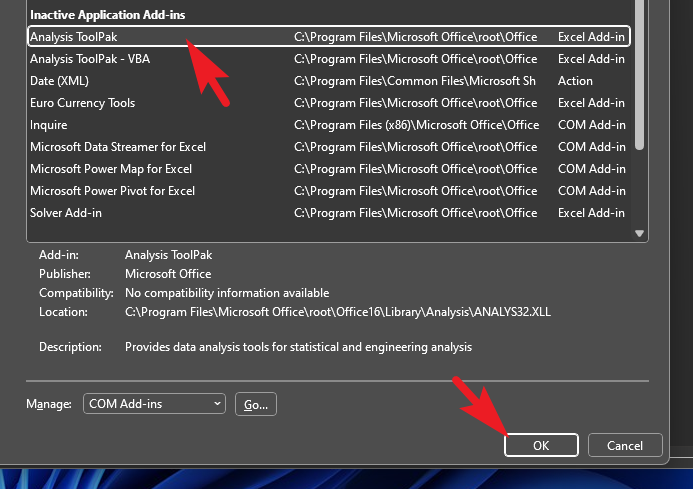Select Euro Currency Tools add-in

329,103
